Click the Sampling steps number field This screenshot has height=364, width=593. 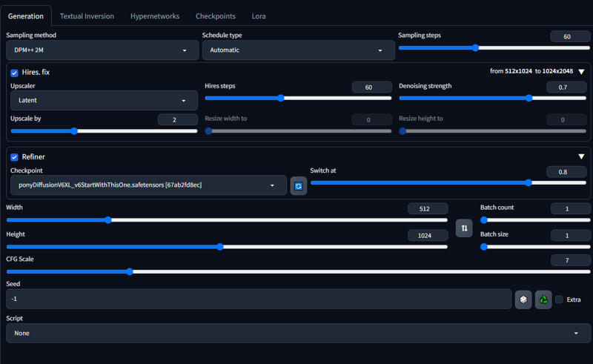click(x=569, y=36)
